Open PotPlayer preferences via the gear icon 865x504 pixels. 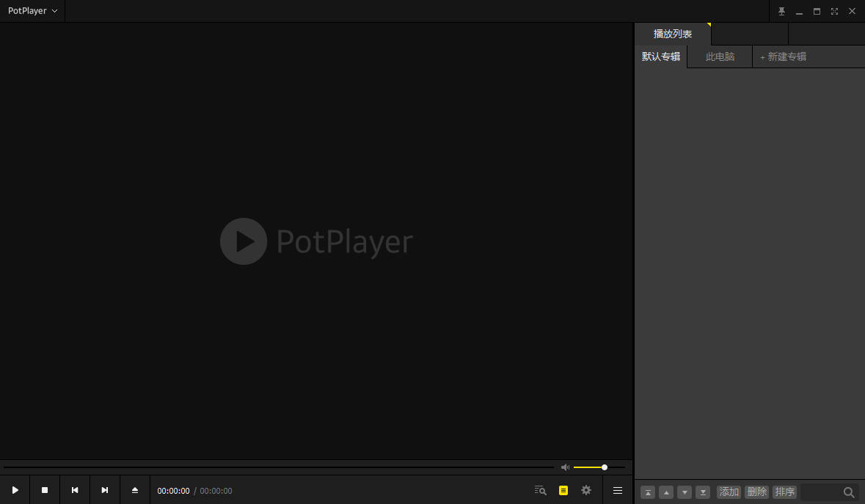585,490
